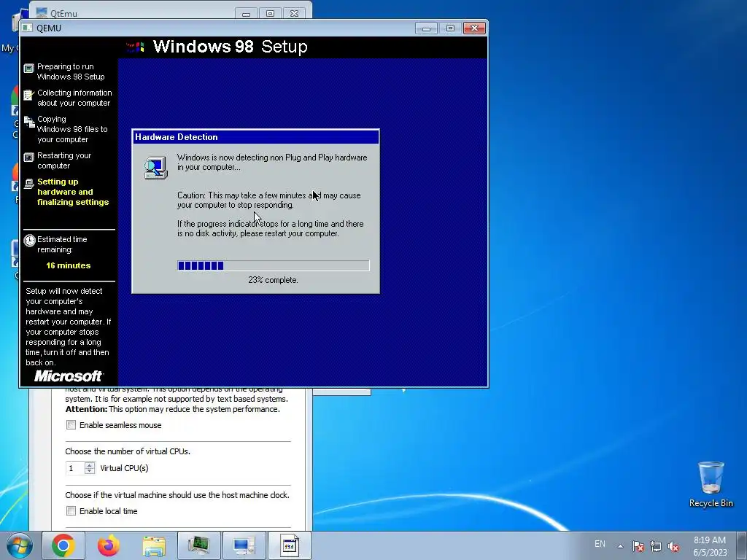Open the Recycle Bin desktop icon
The height and width of the screenshot is (560, 747).
[x=711, y=484]
